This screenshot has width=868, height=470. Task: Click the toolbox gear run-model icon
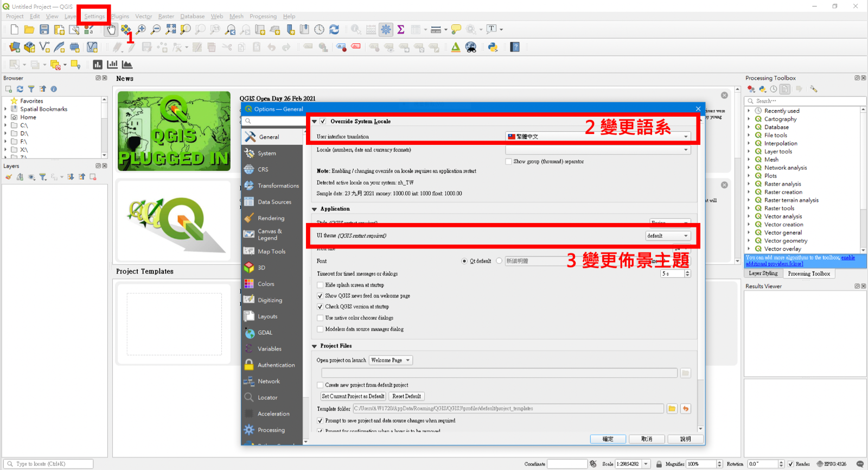pyautogui.click(x=751, y=89)
